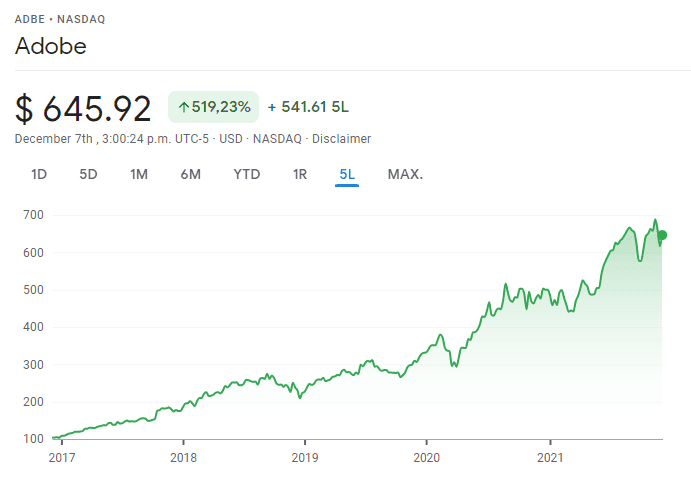Show the MAX. time range
This screenshot has width=691, height=484.
click(x=405, y=174)
